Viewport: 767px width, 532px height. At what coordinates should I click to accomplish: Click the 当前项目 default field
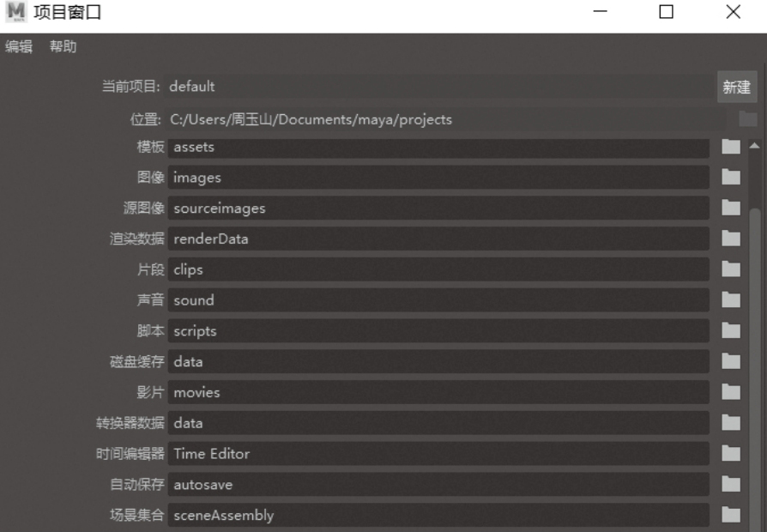tap(438, 87)
